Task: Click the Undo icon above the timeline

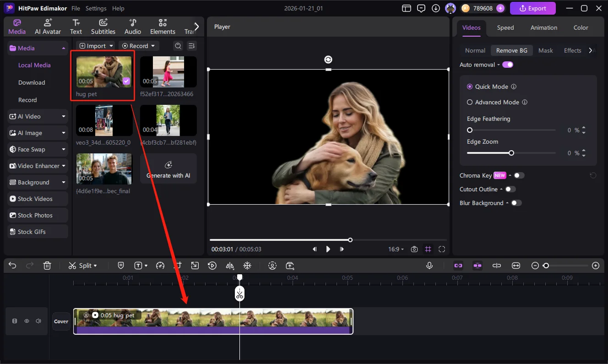Action: tap(12, 266)
